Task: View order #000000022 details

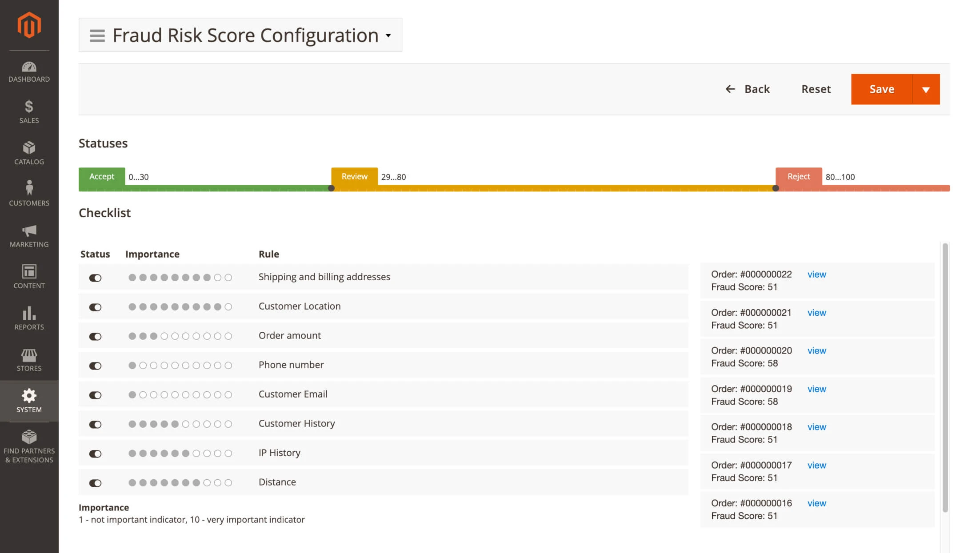Action: pyautogui.click(x=816, y=274)
